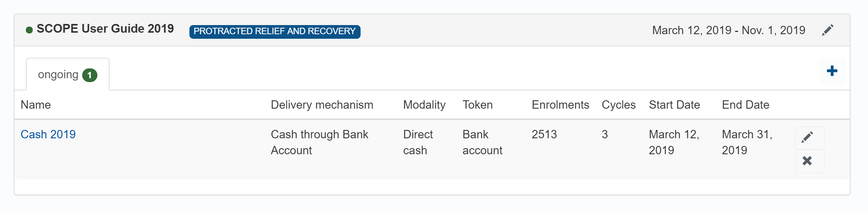Delete Cash 2019 using the X icon
This screenshot has height=212, width=868.
pos(807,161)
